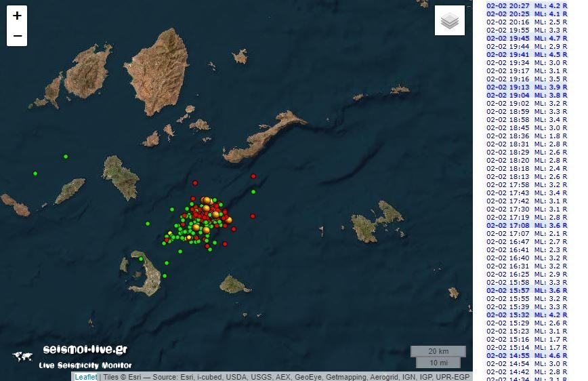Open the map layers control
588x381 pixels.
coord(450,21)
